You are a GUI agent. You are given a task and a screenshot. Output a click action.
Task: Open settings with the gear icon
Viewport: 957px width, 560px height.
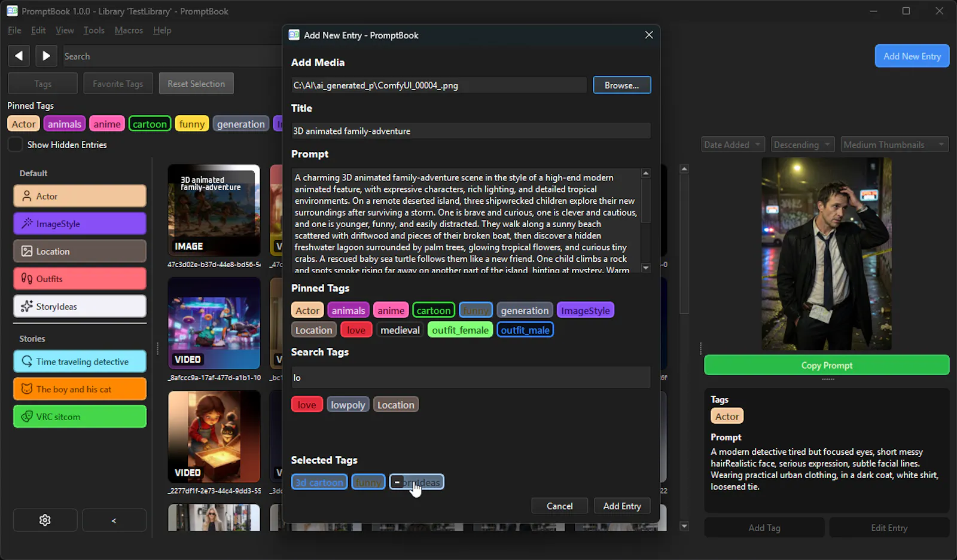(45, 521)
